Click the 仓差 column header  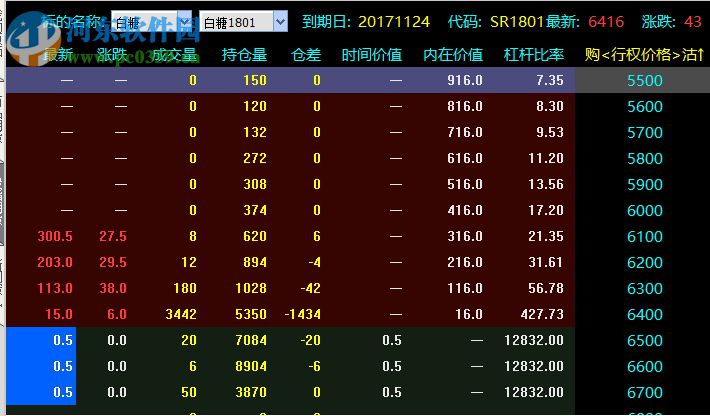(x=306, y=55)
